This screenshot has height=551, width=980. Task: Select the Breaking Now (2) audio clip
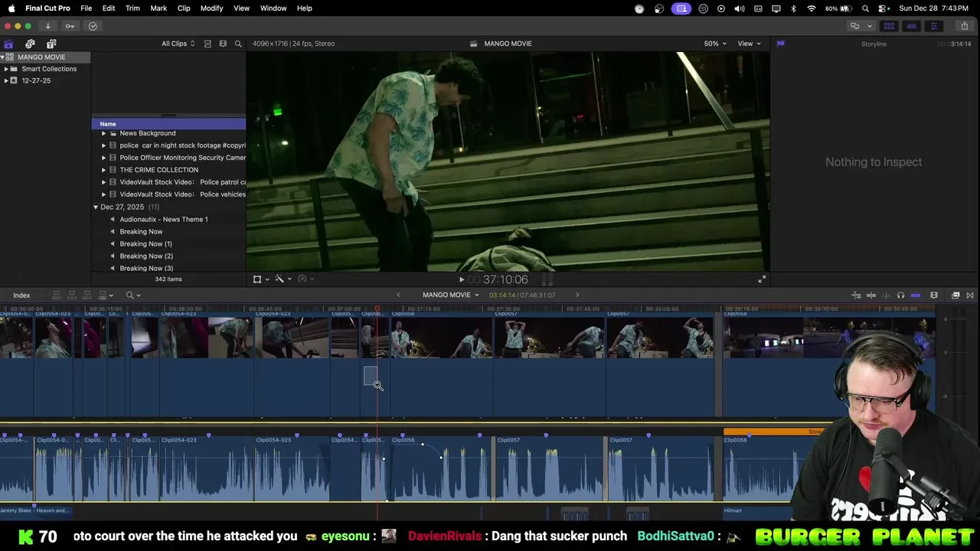click(146, 256)
